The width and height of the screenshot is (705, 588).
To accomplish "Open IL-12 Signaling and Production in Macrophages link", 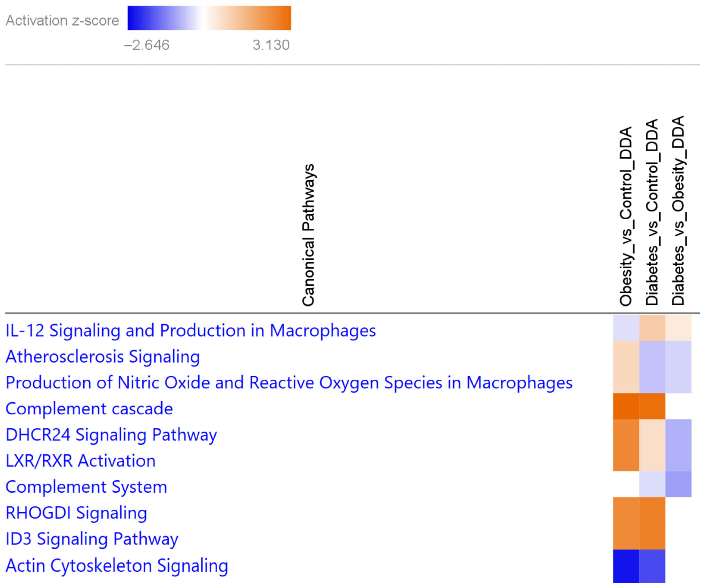I will pyautogui.click(x=190, y=331).
